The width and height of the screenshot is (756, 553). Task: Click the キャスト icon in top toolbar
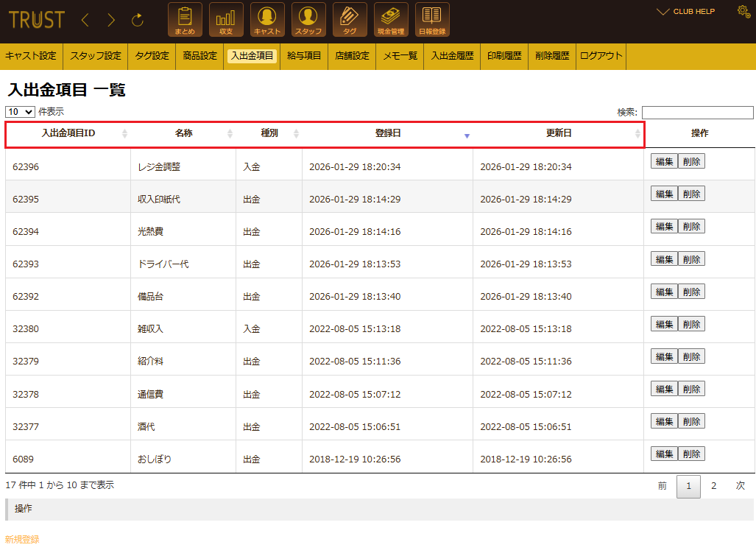pos(267,20)
